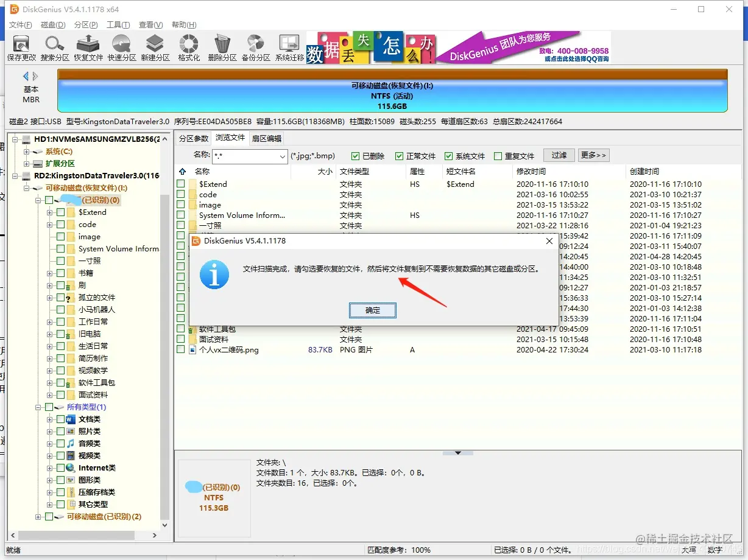Click the up-folder arrow icon in file list
Viewport: 748px width, 560px height.
pos(182,172)
